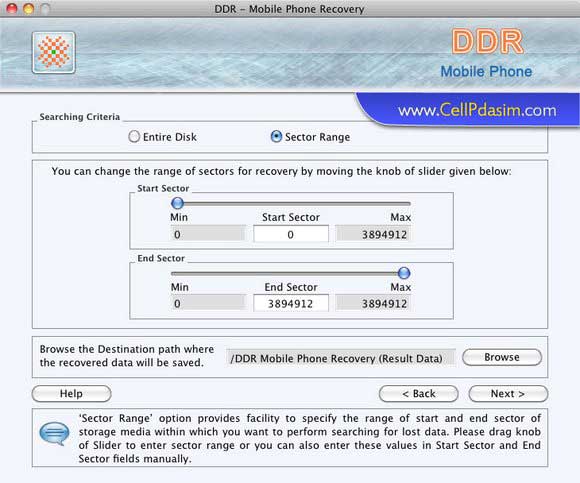Click the DDR application logo icon
580x483 pixels.
point(54,52)
